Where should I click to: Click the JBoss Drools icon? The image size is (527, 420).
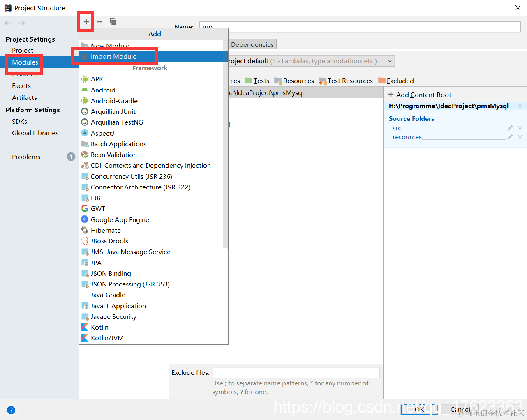coord(85,241)
